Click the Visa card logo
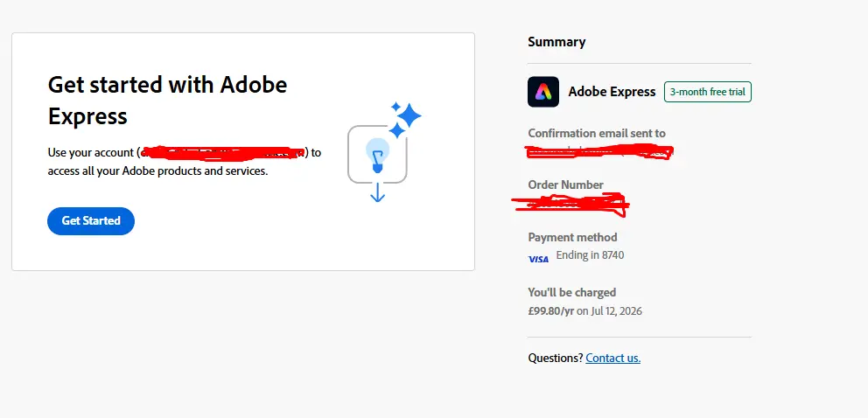 point(538,259)
